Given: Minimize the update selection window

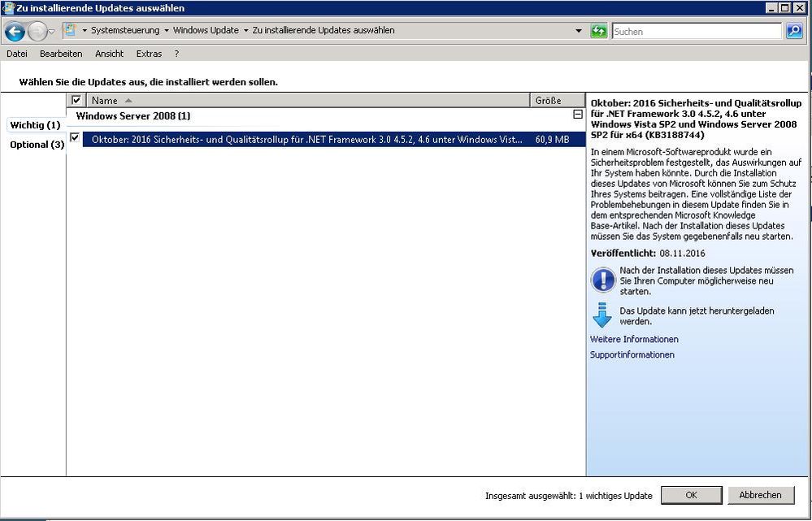Looking at the screenshot, I should tap(772, 8).
